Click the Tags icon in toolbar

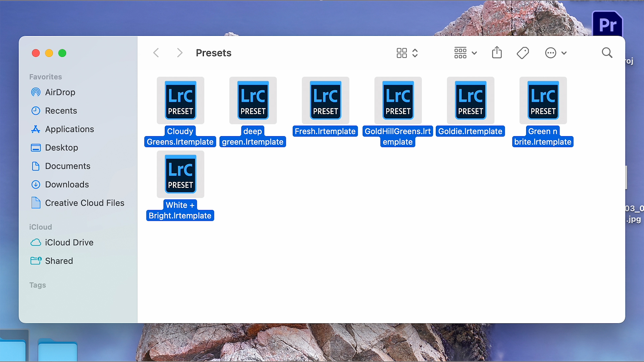pyautogui.click(x=523, y=53)
